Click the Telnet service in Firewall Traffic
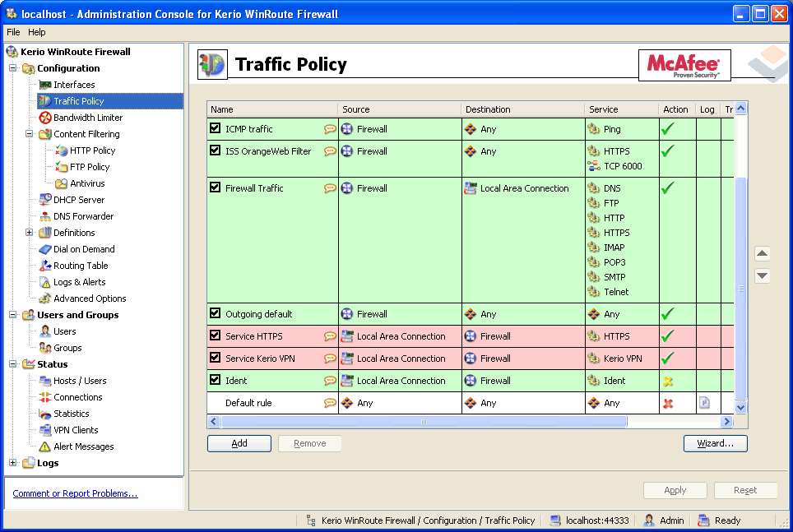This screenshot has width=793, height=532. pyautogui.click(x=609, y=292)
